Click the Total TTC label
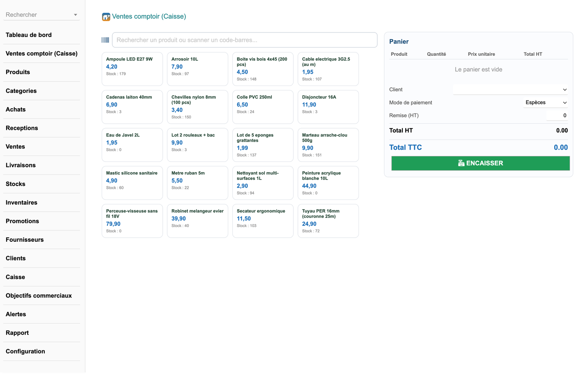This screenshot has height=374, width=588. (405, 148)
